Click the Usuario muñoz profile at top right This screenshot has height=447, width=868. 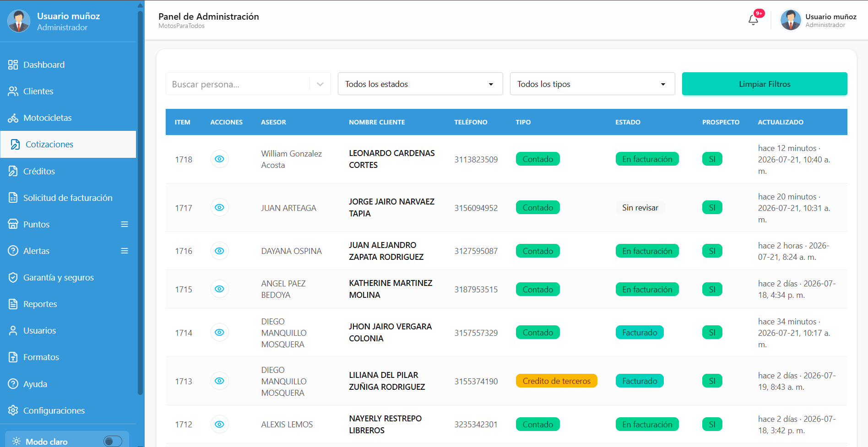(819, 20)
